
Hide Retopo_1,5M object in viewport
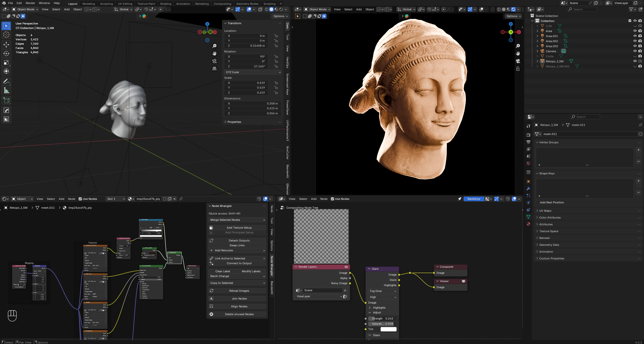(x=635, y=61)
